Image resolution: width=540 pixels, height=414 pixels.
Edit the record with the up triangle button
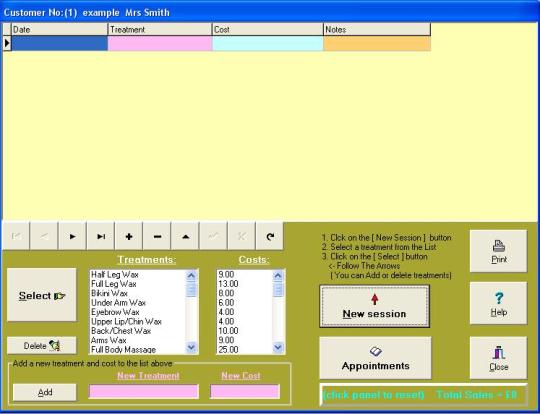185,236
